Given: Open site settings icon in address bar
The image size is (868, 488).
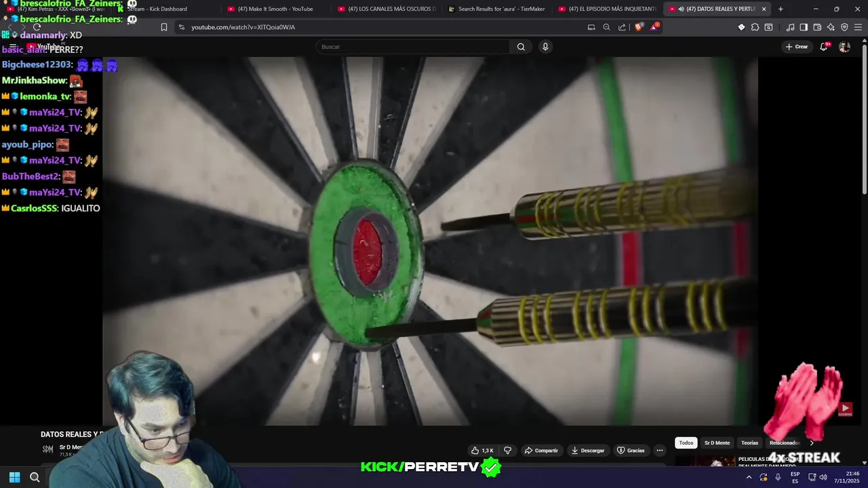Looking at the screenshot, I should point(181,27).
